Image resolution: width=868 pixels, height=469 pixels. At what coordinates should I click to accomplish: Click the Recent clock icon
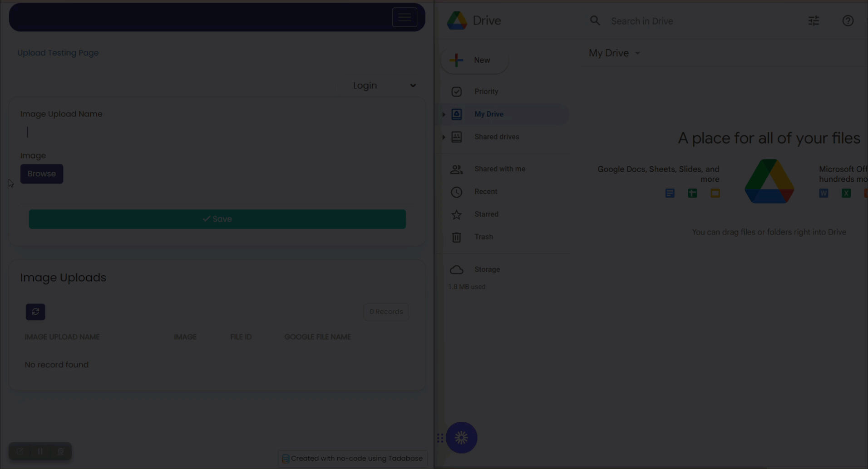456,192
